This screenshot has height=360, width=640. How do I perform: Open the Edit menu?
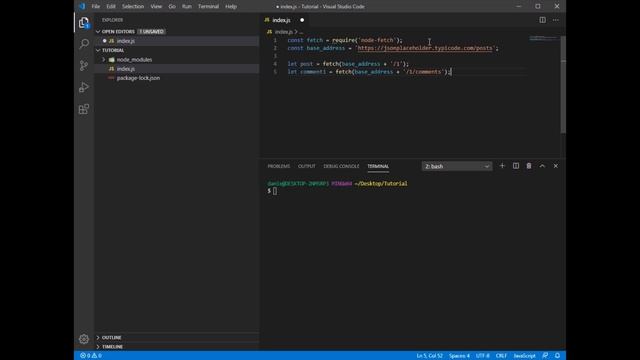(x=111, y=7)
